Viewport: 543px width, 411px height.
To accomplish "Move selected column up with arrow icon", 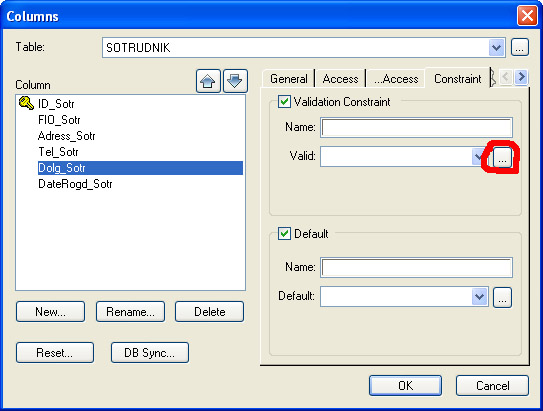I will click(x=208, y=81).
